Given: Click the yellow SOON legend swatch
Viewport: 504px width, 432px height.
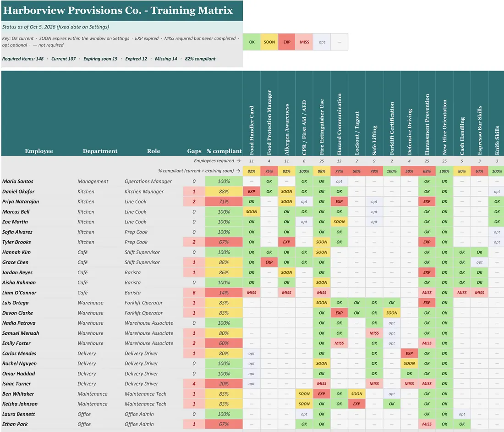Looking at the screenshot, I should [x=269, y=42].
